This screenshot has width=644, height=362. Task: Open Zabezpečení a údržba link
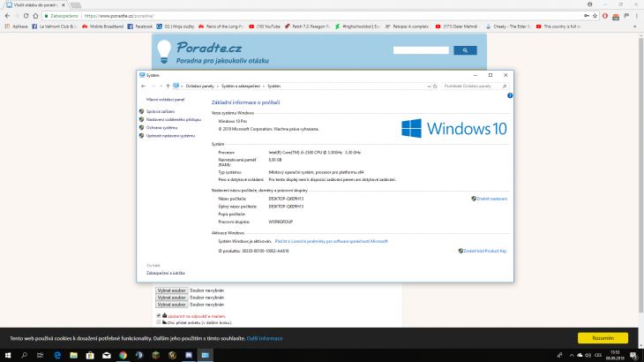click(166, 273)
